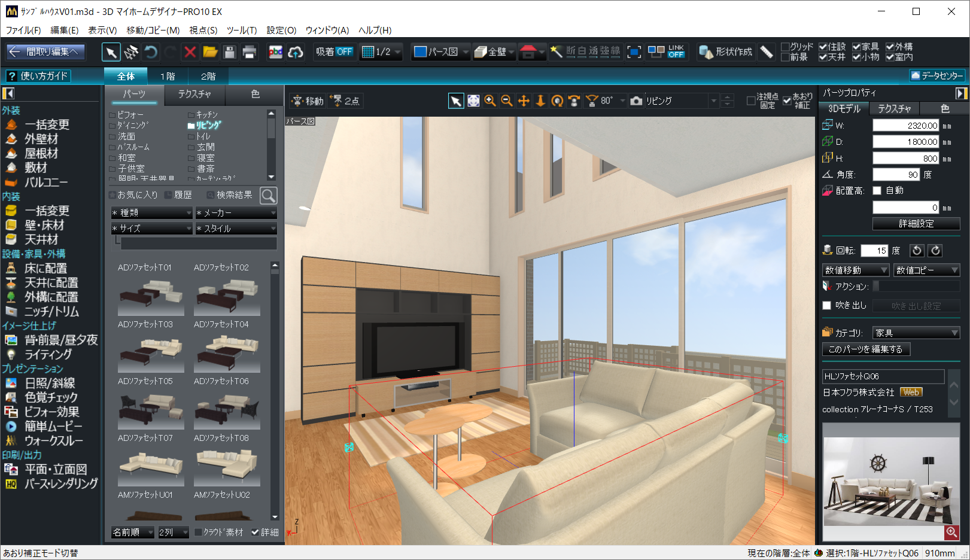Screen dimensions: 970x560
Task: Click the cloud upload icon
Action: 296,52
